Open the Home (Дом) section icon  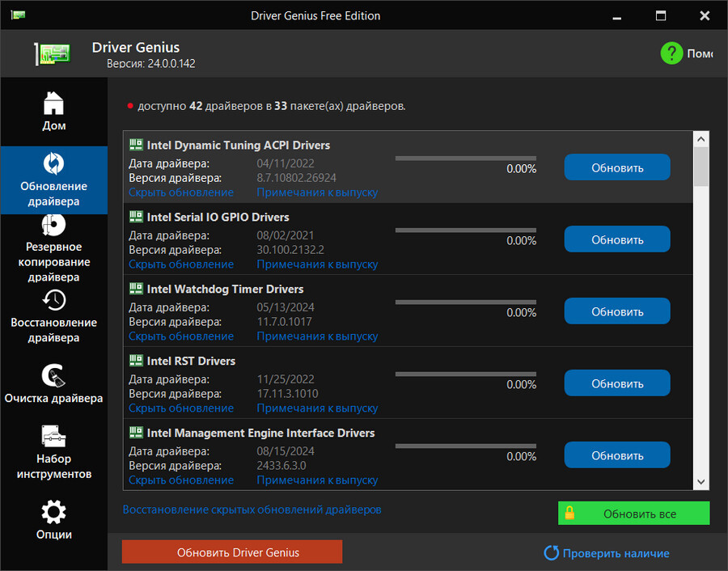(x=54, y=103)
